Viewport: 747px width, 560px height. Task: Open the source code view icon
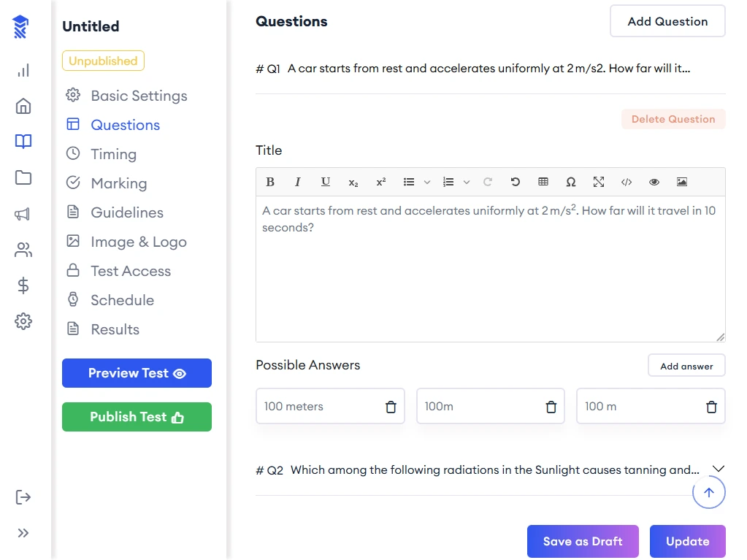(x=627, y=182)
